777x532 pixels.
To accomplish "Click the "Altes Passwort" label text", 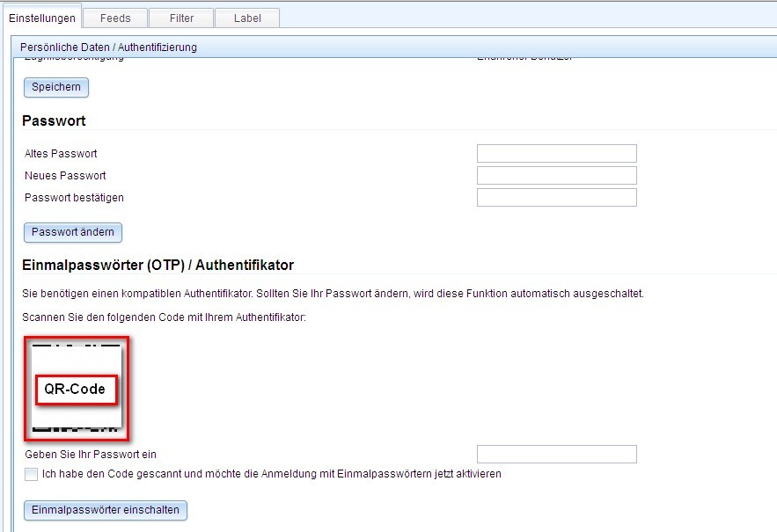I will [60, 153].
